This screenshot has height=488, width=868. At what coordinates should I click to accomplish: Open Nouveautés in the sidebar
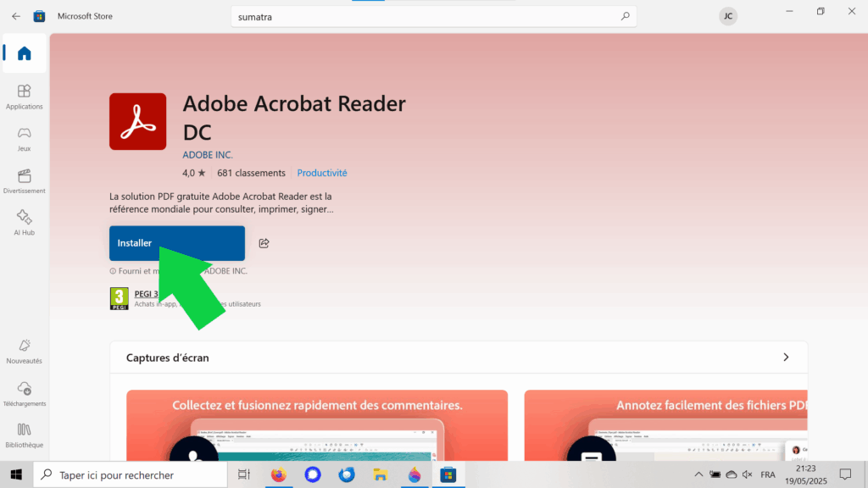pyautogui.click(x=24, y=350)
